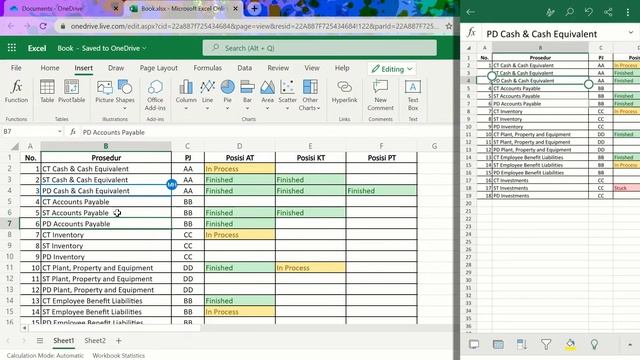Click in the Search (Alt + Q) box

click(x=320, y=48)
